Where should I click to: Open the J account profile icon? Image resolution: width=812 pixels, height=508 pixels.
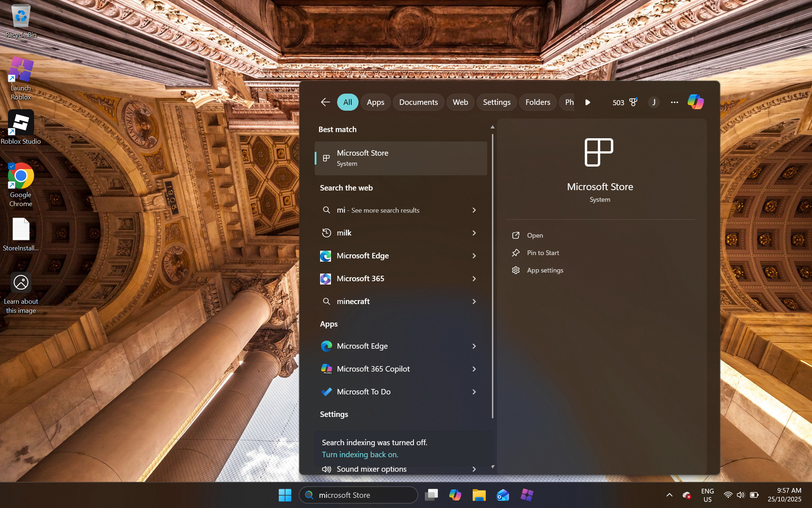(654, 102)
